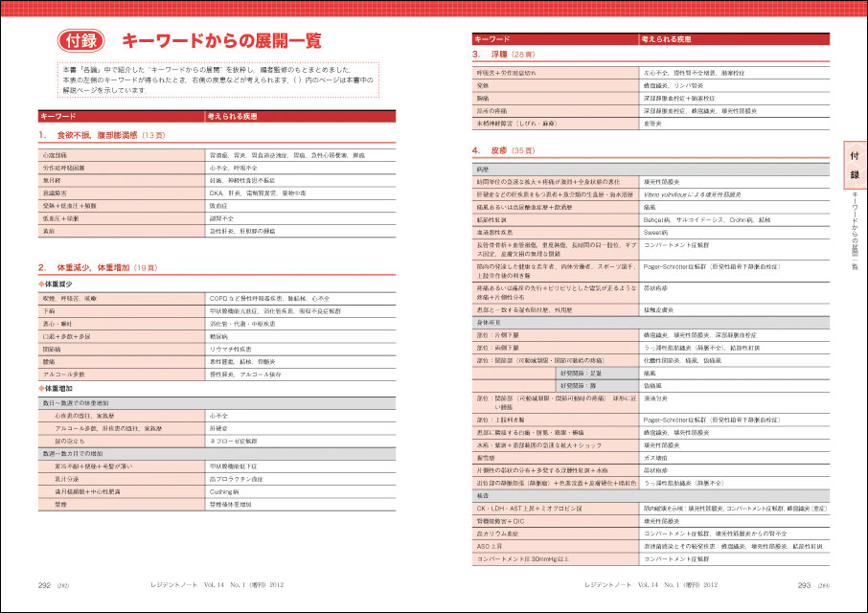868x613 pixels.
Task: Click the right page 考えられる疾患 column header
Action: pyautogui.click(x=666, y=39)
